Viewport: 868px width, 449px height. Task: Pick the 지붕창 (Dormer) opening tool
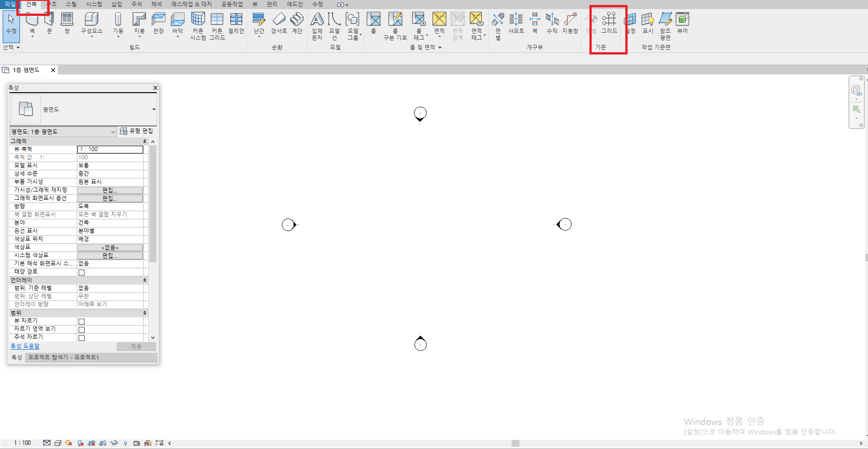570,23
